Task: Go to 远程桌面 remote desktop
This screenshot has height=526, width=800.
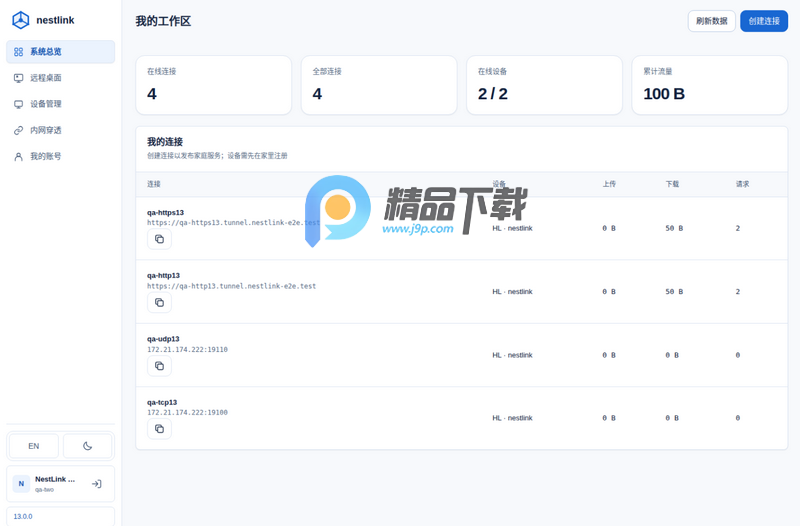Action: pyautogui.click(x=60, y=78)
